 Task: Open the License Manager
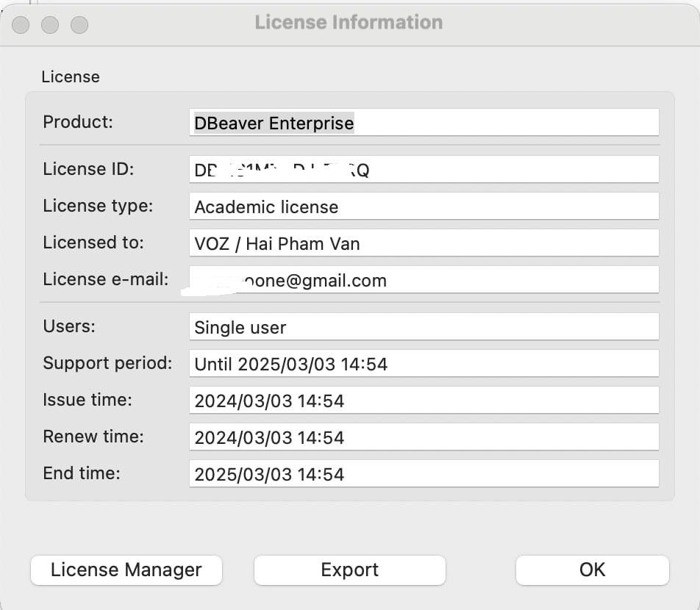click(x=126, y=570)
